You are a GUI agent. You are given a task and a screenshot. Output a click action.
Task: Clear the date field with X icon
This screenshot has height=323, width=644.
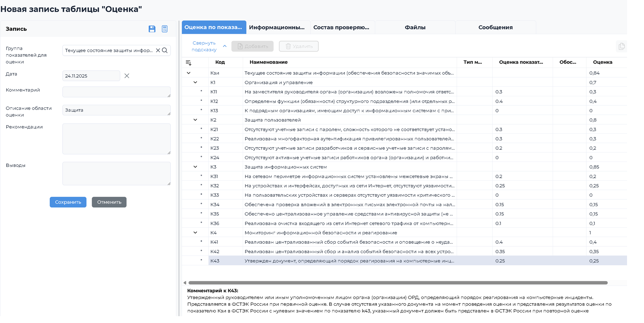click(x=127, y=76)
